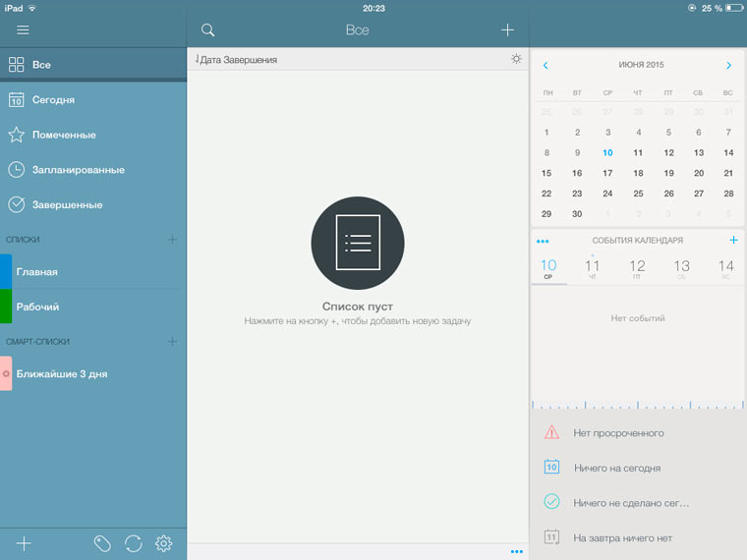Open the Нет просроченного overdue summary

click(x=617, y=433)
